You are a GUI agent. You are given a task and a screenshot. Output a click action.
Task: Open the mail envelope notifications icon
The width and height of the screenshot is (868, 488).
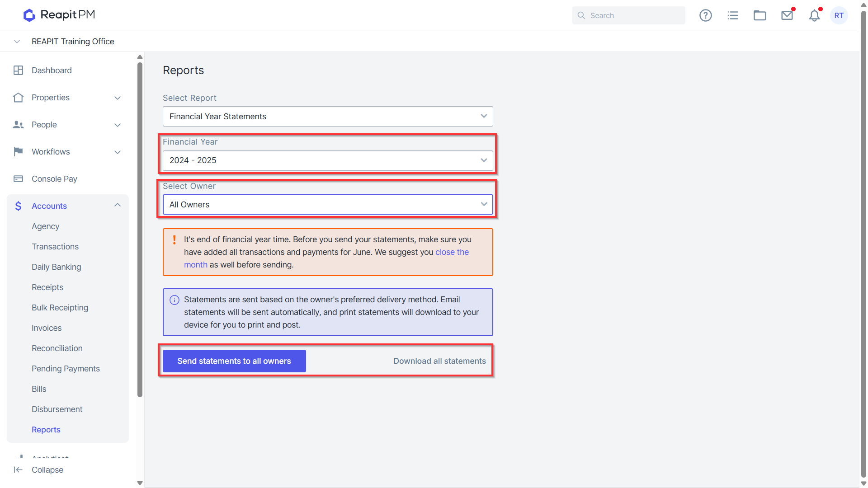coord(787,15)
